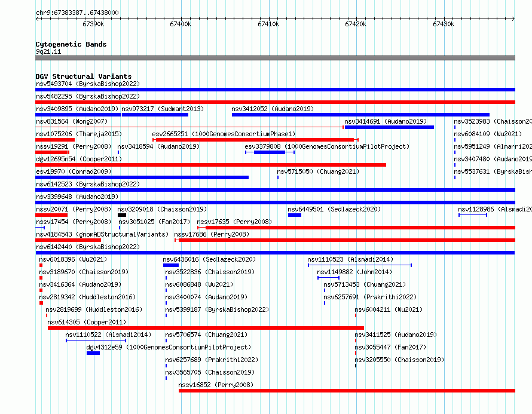Screen dimensions: 532x414
Task: Open nsv3522836 (Chaisson2019) label
Action: point(210,272)
